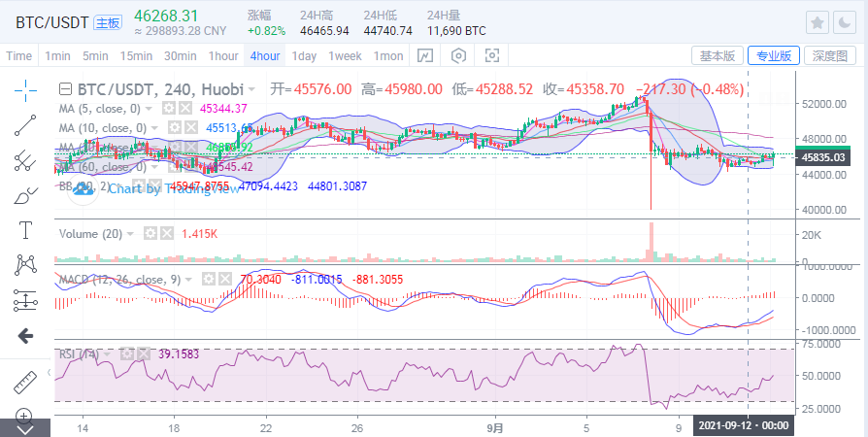The width and height of the screenshot is (868, 437).
Task: Select the crosshair cursor tool
Action: coord(25,90)
